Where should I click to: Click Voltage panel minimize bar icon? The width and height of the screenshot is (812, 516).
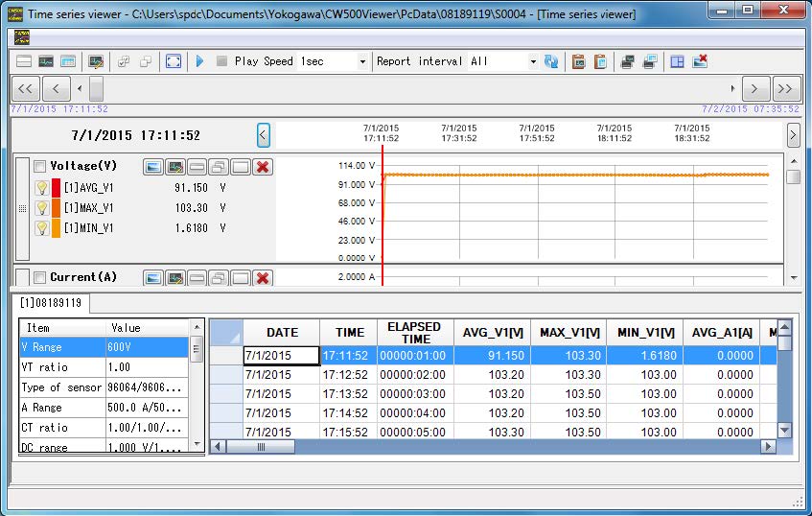(x=197, y=167)
